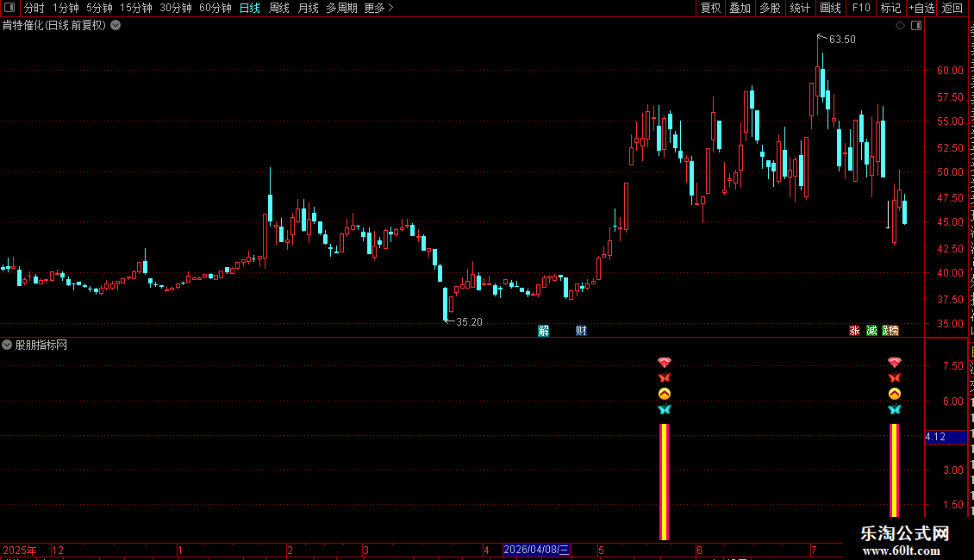
Task: Switch to 分时 intraday view
Action: 34,8
